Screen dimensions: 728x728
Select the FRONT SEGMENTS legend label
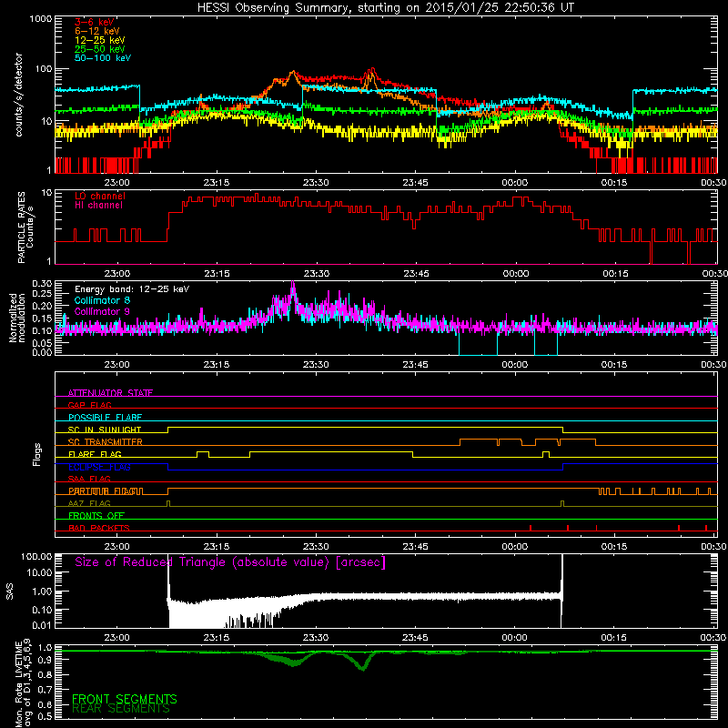pyautogui.click(x=125, y=699)
